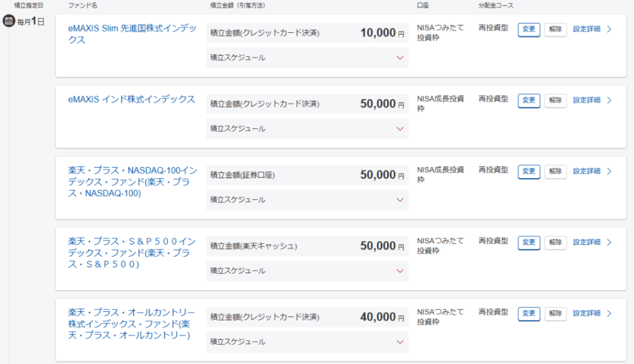
Task: Open 積立スケジュール for the S&P500 fund
Action: (x=399, y=271)
